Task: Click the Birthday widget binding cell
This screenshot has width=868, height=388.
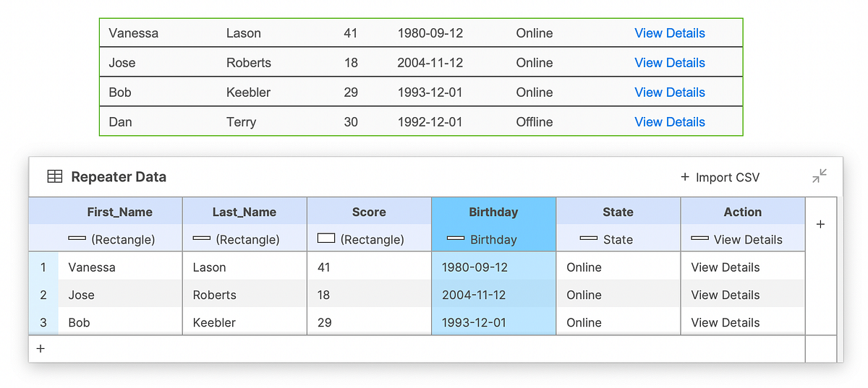Action: point(493,239)
